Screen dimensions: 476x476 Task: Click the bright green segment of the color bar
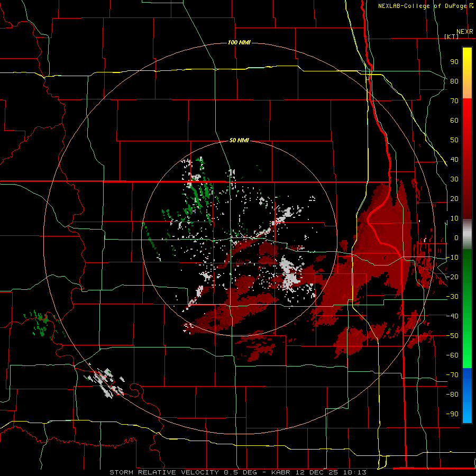click(x=467, y=308)
